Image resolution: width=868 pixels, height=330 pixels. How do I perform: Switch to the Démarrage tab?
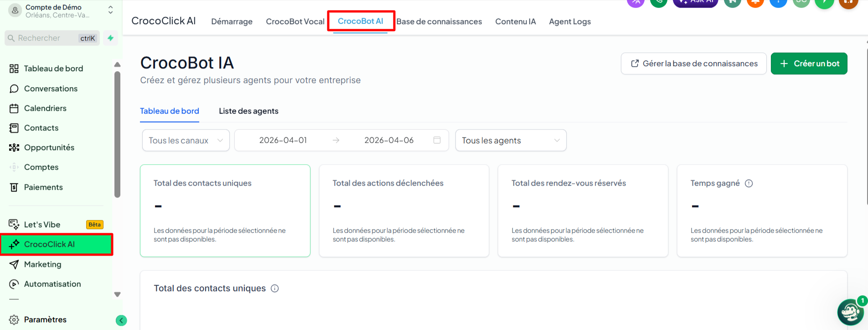coord(232,21)
